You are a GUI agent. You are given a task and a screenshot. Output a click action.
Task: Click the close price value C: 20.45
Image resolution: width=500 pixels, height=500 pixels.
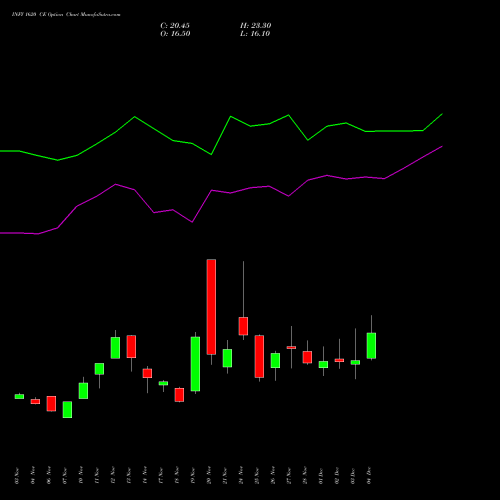(x=175, y=26)
